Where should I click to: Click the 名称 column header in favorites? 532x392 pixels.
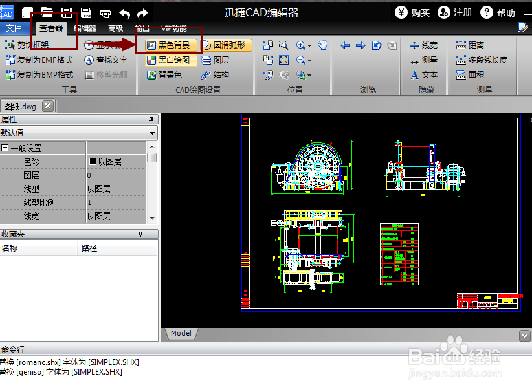coord(39,248)
